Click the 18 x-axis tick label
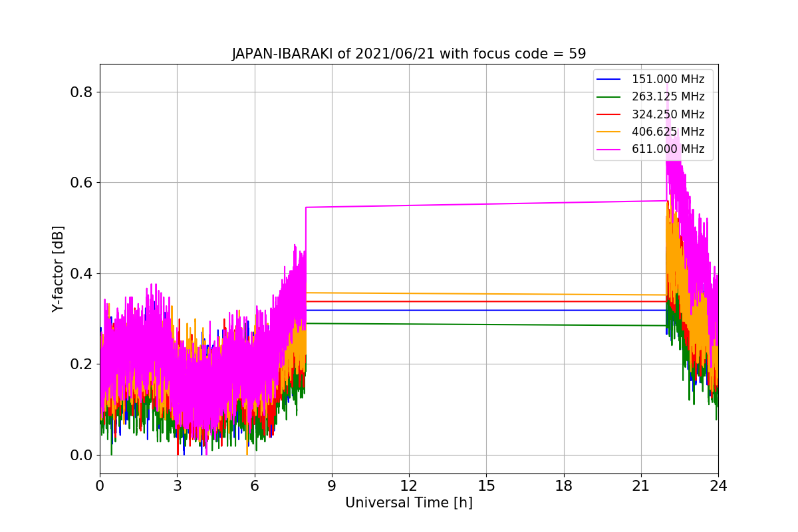Viewport: 798px width, 532px height. click(564, 486)
